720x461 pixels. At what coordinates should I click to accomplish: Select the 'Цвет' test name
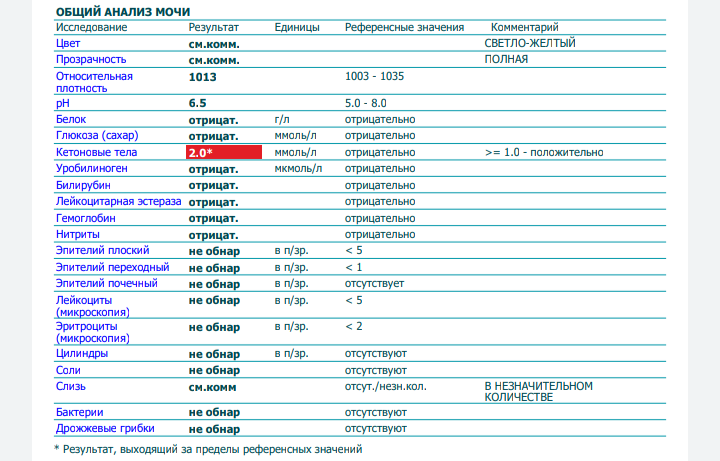(x=69, y=44)
